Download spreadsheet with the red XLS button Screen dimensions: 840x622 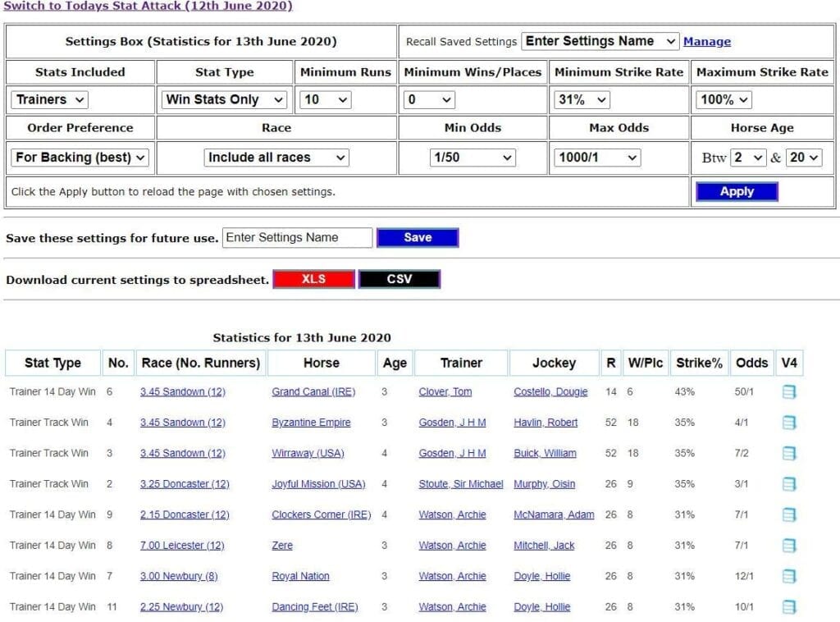pyautogui.click(x=314, y=279)
